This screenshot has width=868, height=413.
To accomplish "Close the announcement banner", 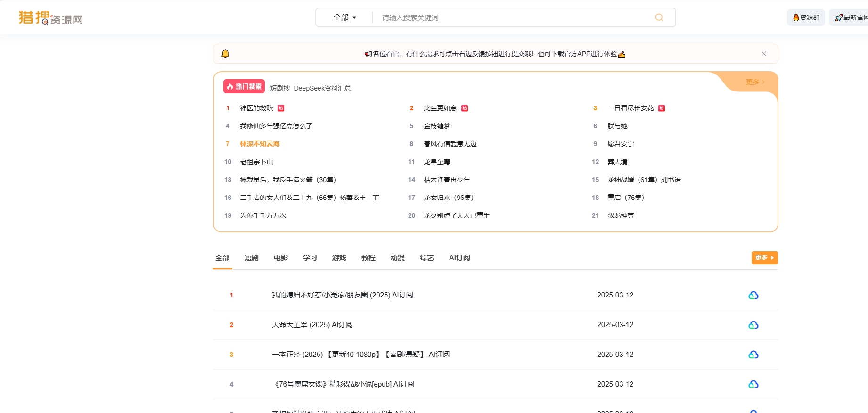I will (x=764, y=54).
